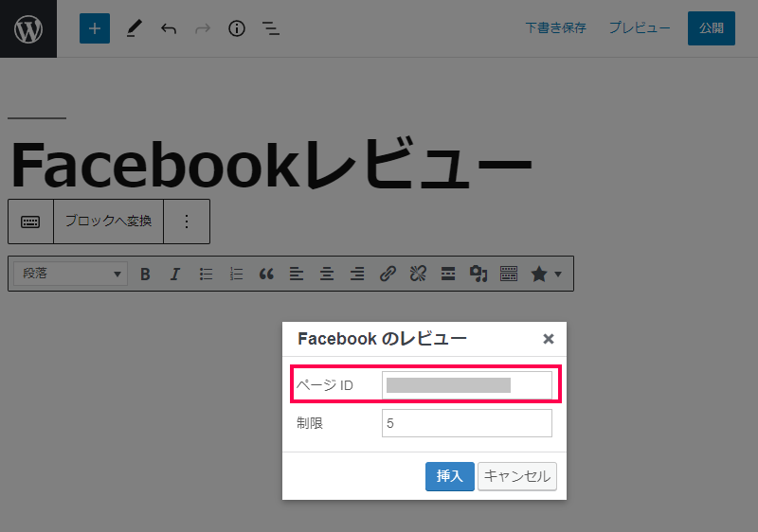This screenshot has height=532, width=758.
Task: Open the list view outline icon
Action: 271,28
